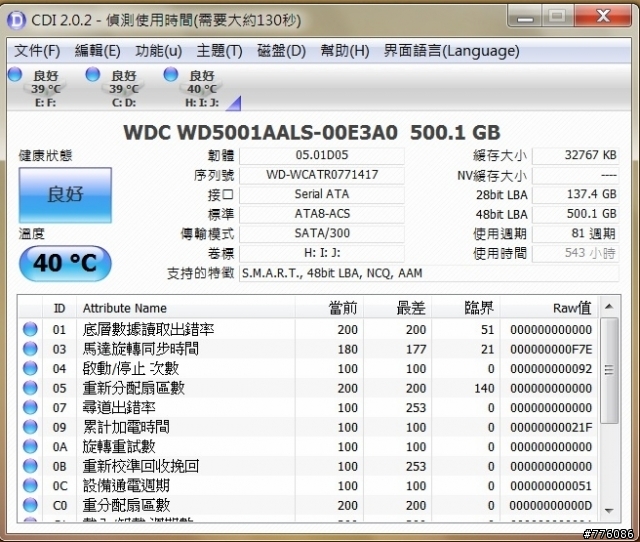Select the 重新校準回收挽回 attribute row
This screenshot has height=542, width=640.
[308, 466]
